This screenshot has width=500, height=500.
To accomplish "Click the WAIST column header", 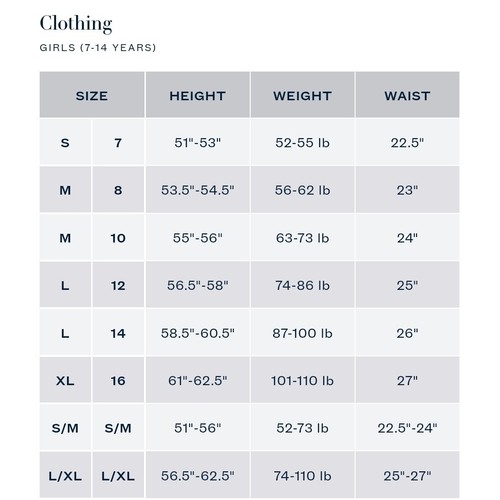I will pyautogui.click(x=407, y=95).
